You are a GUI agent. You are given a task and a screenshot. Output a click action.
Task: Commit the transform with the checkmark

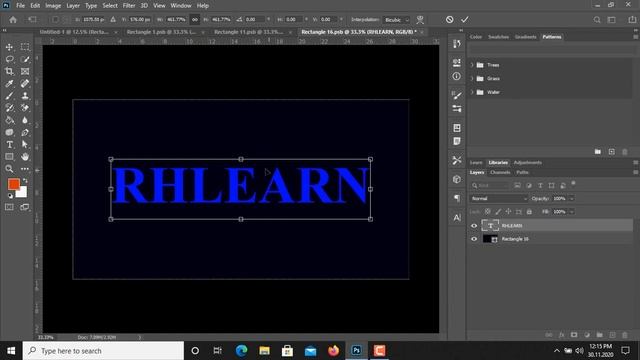(465, 20)
